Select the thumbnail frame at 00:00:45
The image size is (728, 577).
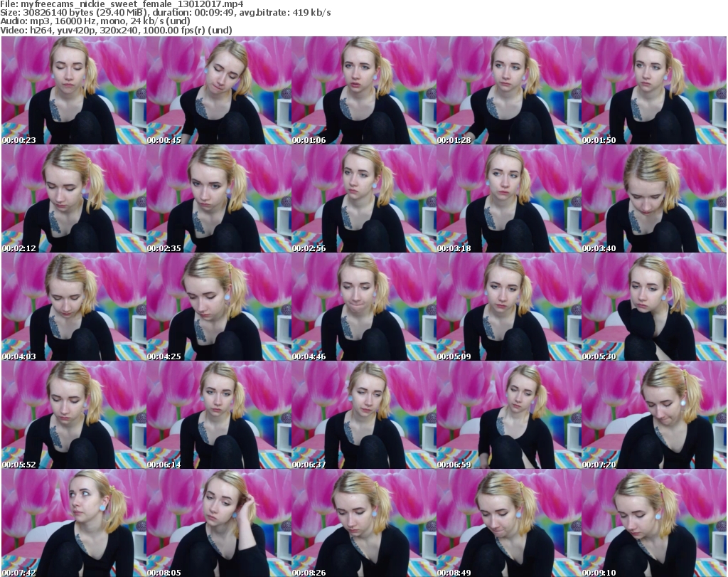pyautogui.click(x=219, y=90)
